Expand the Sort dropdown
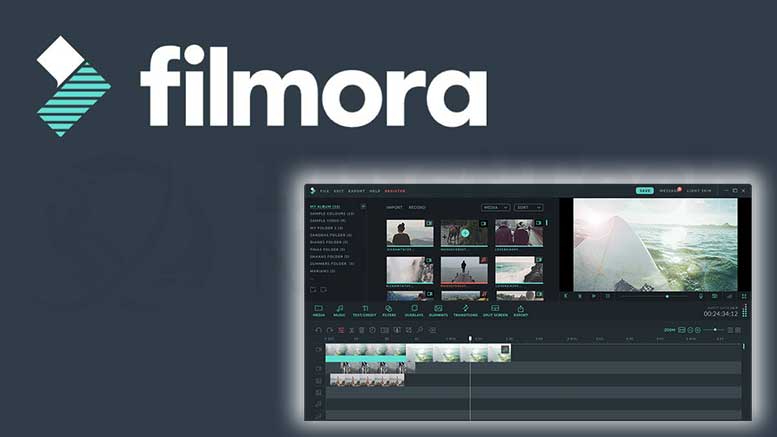This screenshot has width=777, height=437. pos(529,207)
